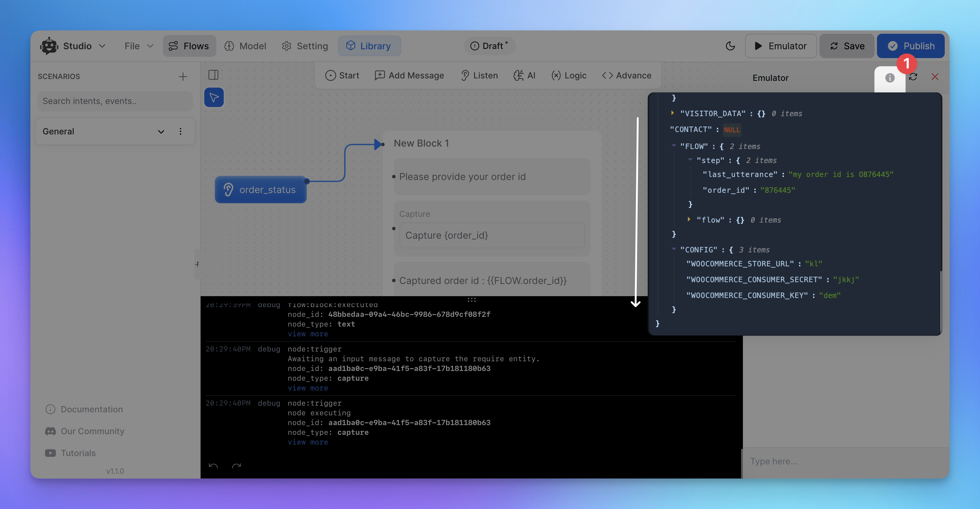
Task: Close the Emulator panel
Action: tap(935, 77)
